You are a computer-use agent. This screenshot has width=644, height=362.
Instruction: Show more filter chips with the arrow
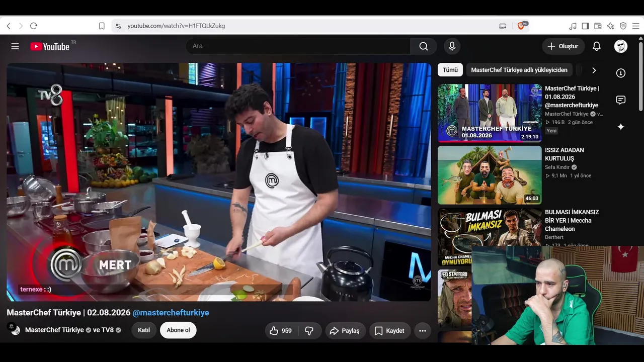pyautogui.click(x=594, y=70)
